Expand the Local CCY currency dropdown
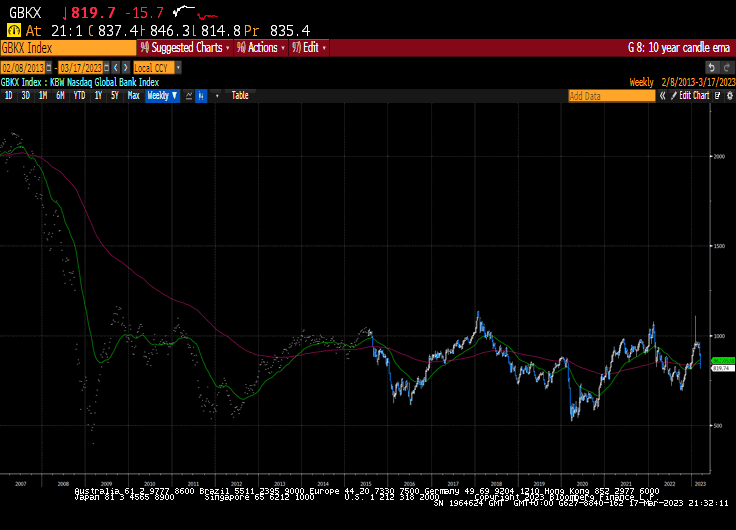 (176, 68)
